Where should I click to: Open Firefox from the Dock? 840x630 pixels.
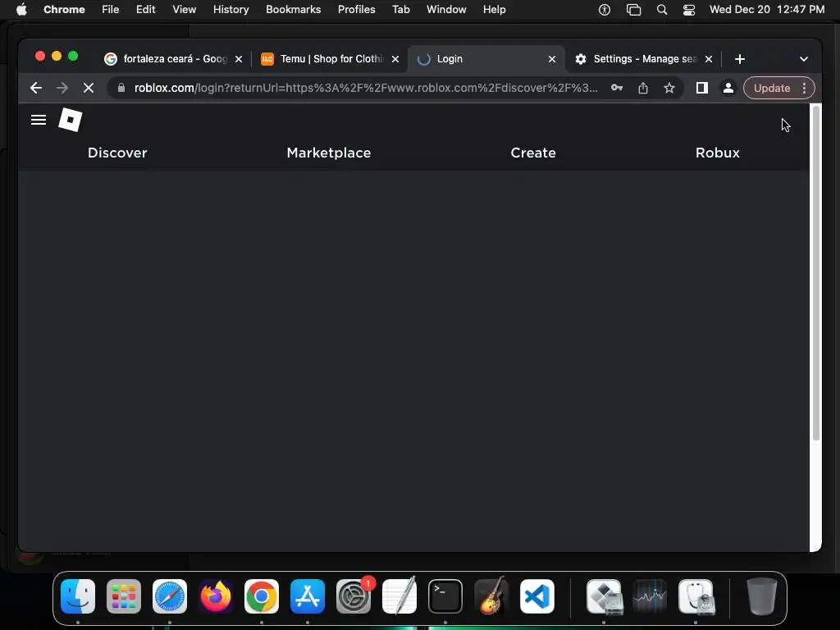pyautogui.click(x=216, y=596)
